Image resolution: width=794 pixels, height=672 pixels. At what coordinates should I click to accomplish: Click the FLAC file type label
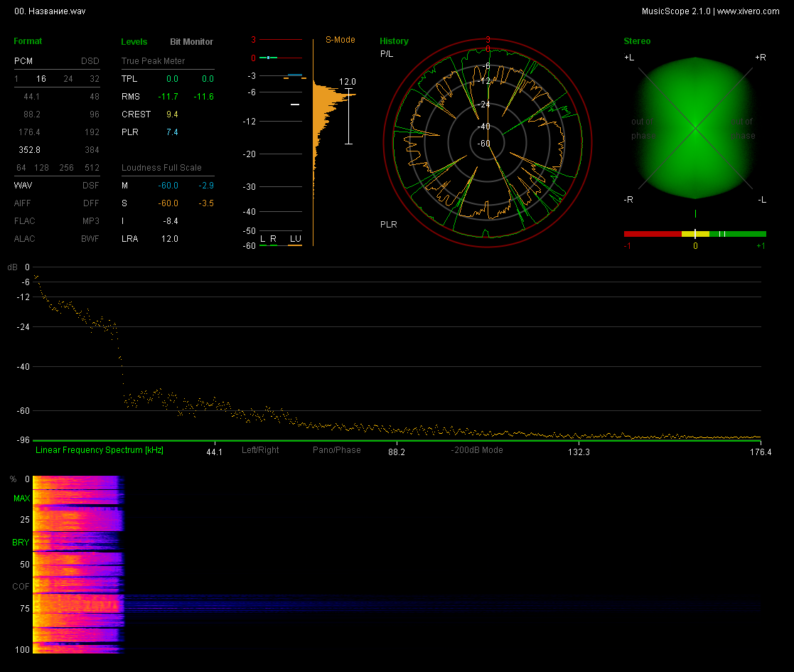click(x=25, y=221)
